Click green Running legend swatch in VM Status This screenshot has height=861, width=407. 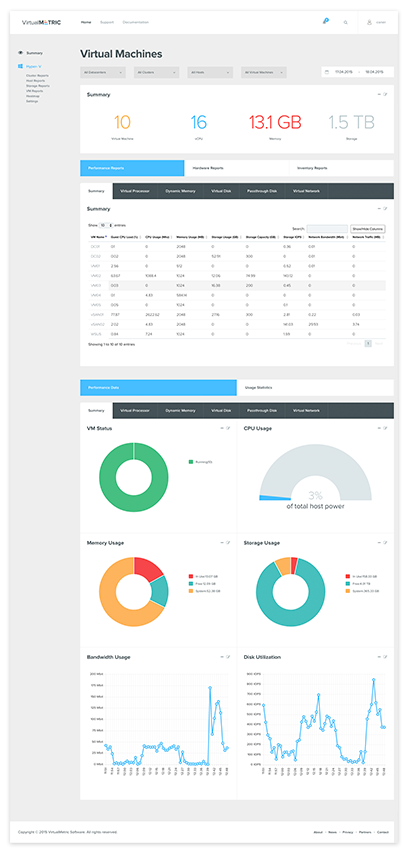pos(191,463)
